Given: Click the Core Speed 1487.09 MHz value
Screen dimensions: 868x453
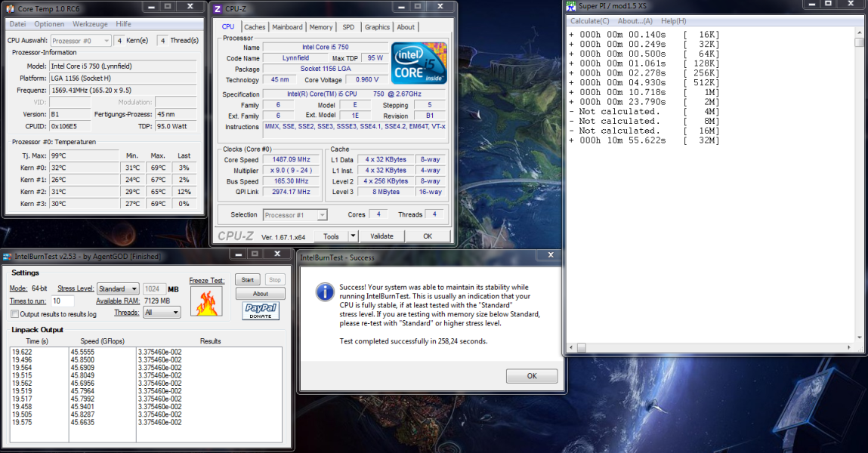Looking at the screenshot, I should point(291,159).
